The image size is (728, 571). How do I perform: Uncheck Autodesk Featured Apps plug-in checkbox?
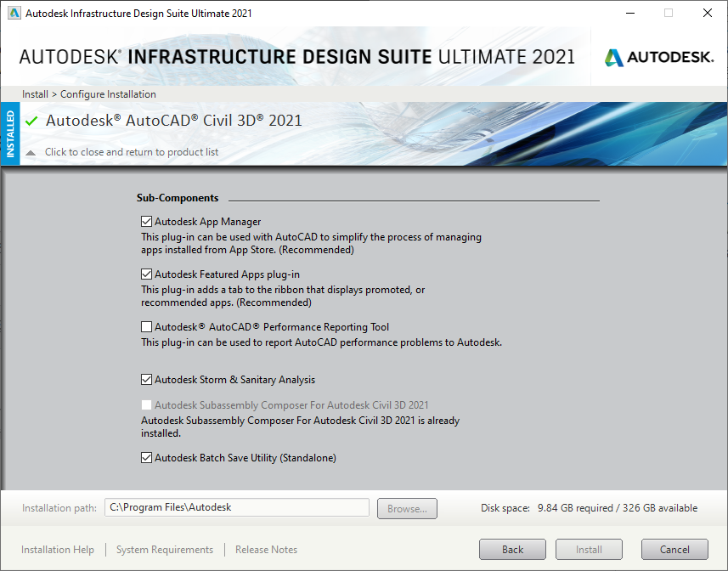coord(146,274)
